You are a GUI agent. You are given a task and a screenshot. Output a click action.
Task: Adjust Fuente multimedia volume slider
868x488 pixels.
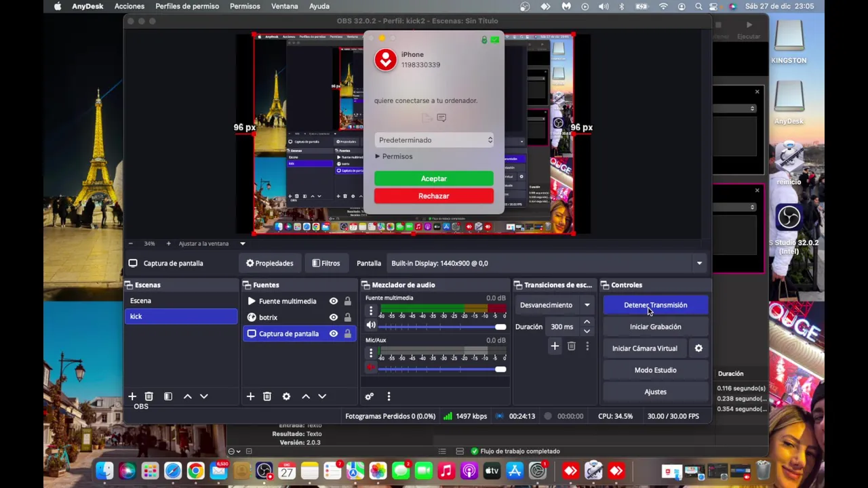tap(442, 327)
